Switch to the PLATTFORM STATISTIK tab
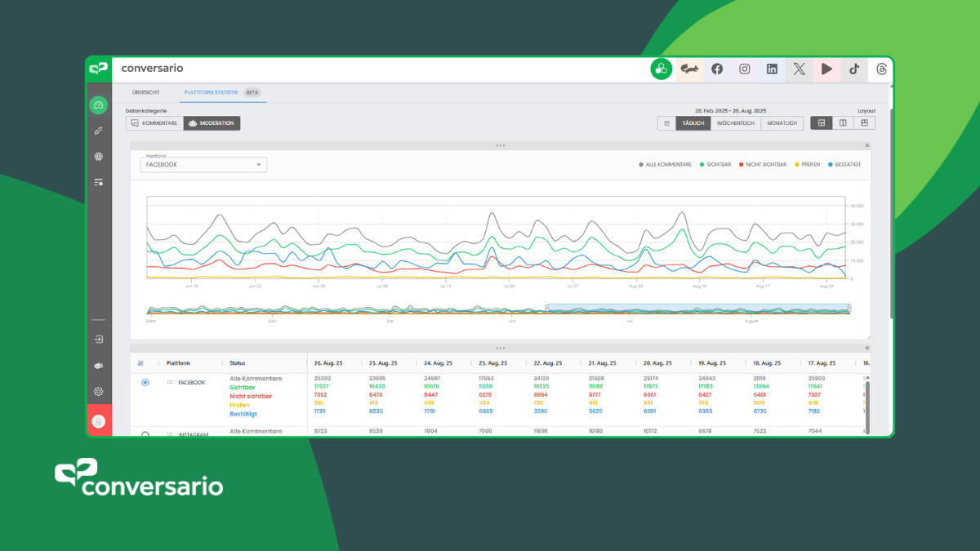980x551 pixels. point(211,92)
